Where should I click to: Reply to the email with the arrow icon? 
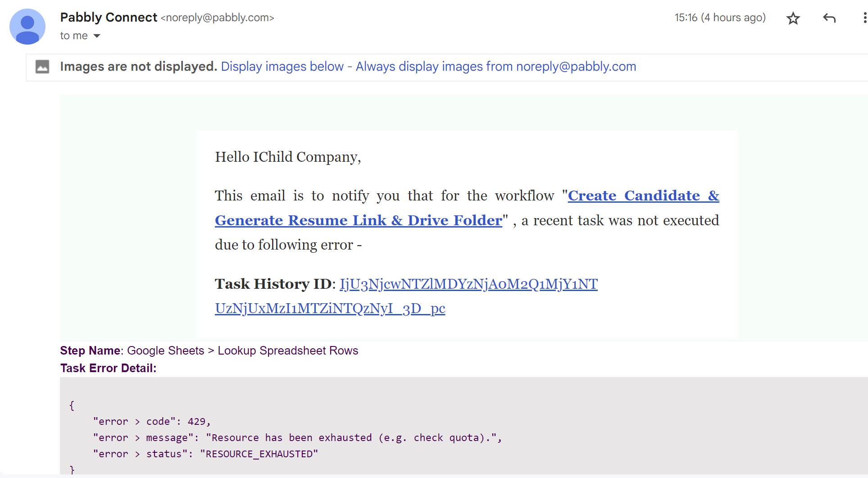pos(829,18)
